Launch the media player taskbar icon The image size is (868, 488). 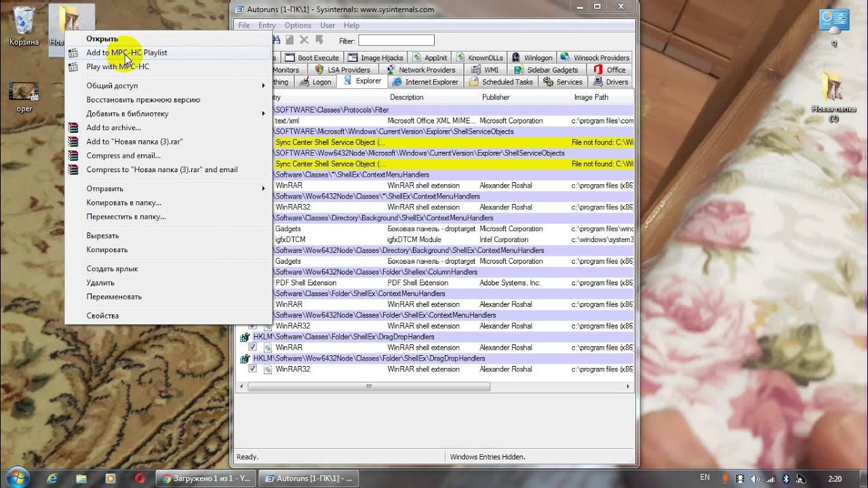[111, 479]
